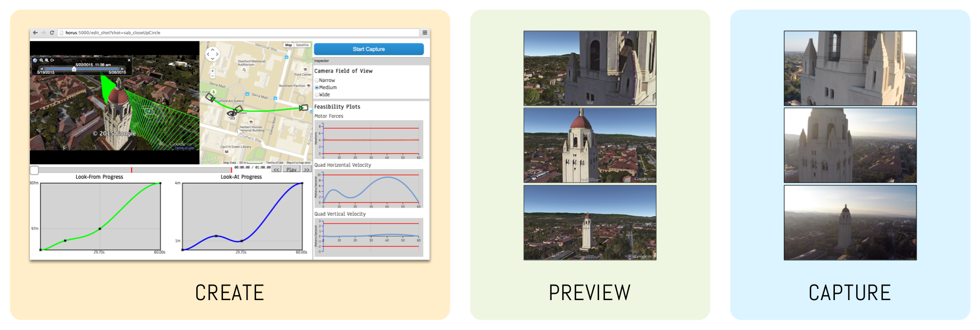The image size is (980, 330).
Task: Select Narrow camera field of view
Action: [x=317, y=81]
